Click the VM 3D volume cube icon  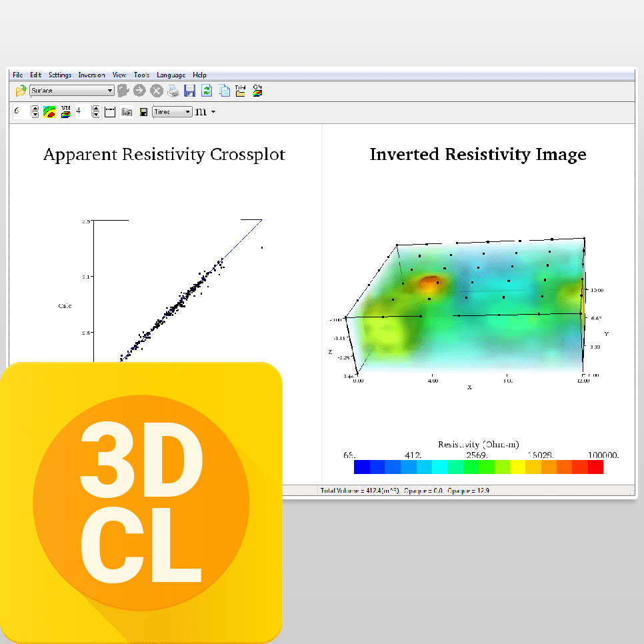coord(65,111)
